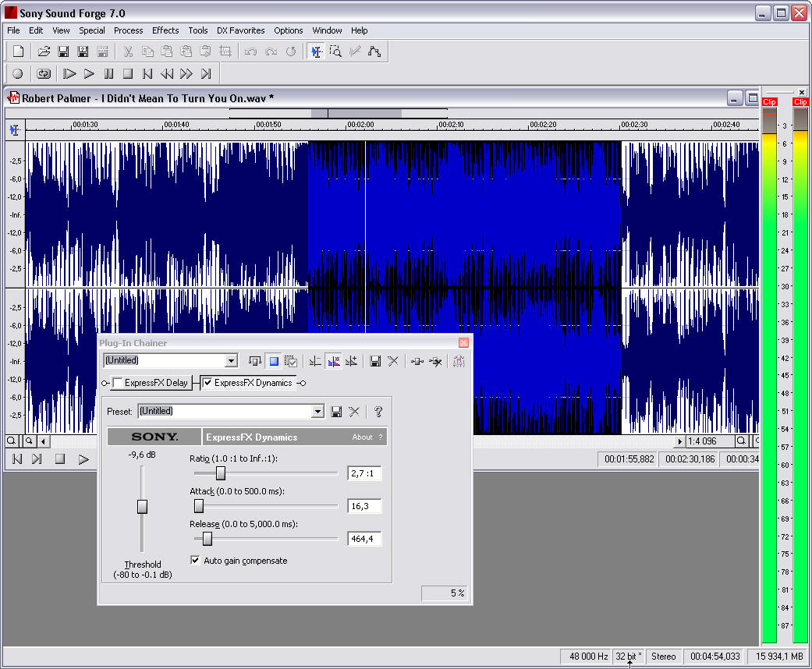Disable the ExpressFX Dynamics checkbox

pos(207,383)
